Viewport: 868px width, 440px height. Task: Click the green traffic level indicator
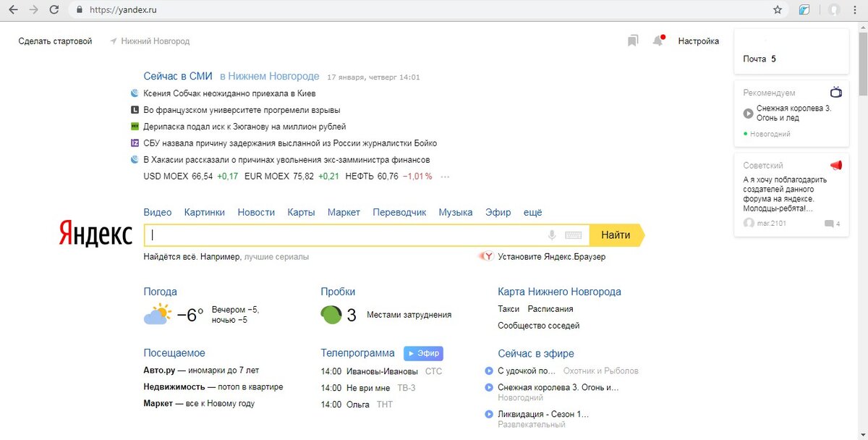coord(331,315)
